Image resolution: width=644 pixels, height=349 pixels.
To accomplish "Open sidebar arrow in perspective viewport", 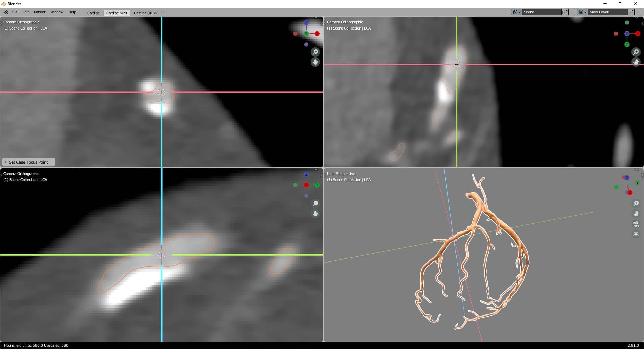I will click(x=642, y=175).
